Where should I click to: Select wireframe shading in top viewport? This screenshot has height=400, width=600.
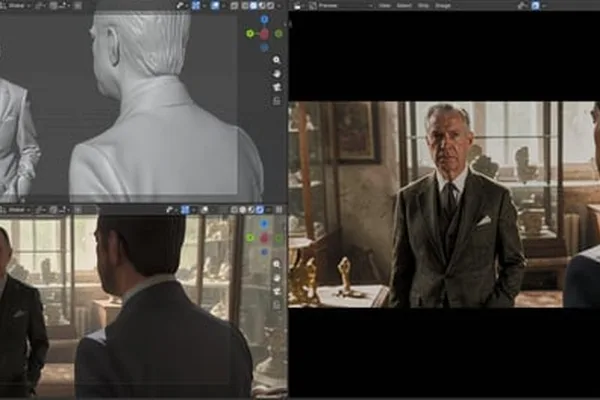click(x=244, y=6)
